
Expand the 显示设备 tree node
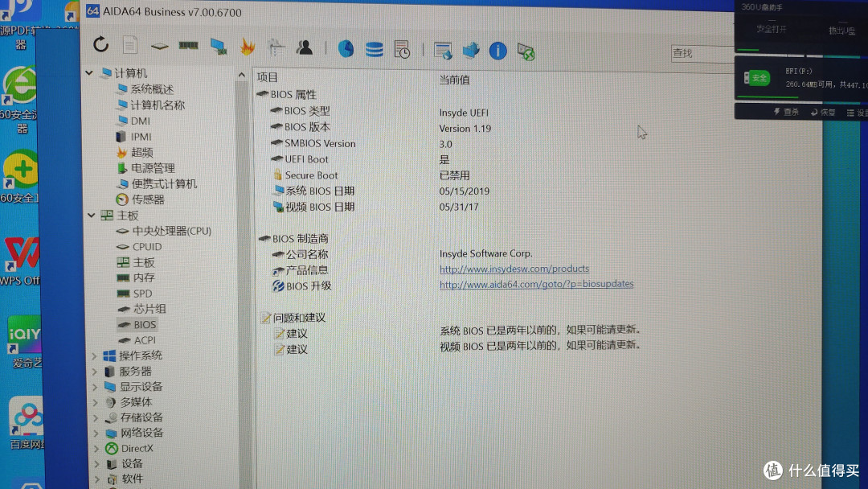pos(96,387)
